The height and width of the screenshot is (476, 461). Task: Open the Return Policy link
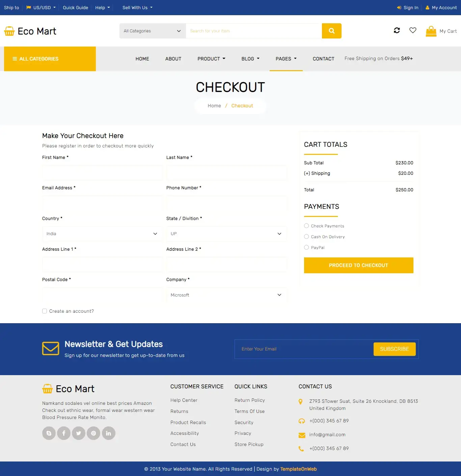click(x=249, y=400)
